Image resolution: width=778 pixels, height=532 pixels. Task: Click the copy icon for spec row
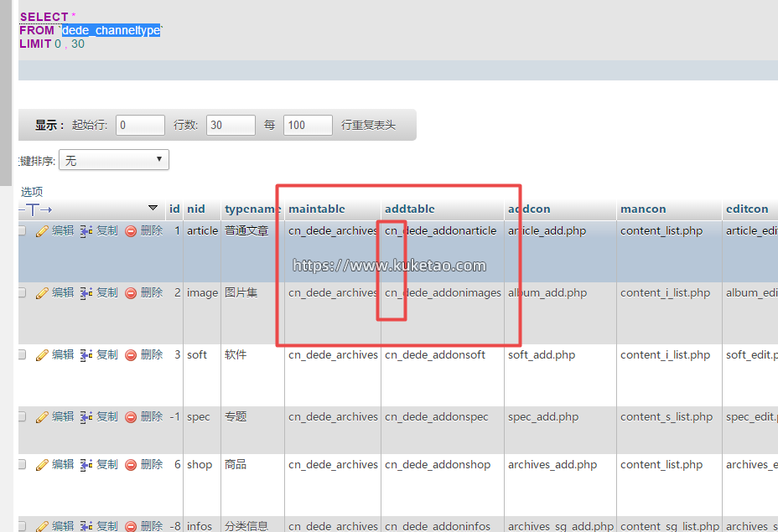[x=86, y=417]
